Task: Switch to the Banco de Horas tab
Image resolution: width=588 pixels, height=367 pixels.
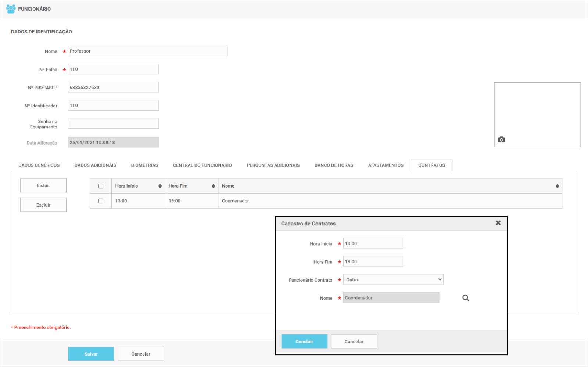Action: (x=334, y=165)
